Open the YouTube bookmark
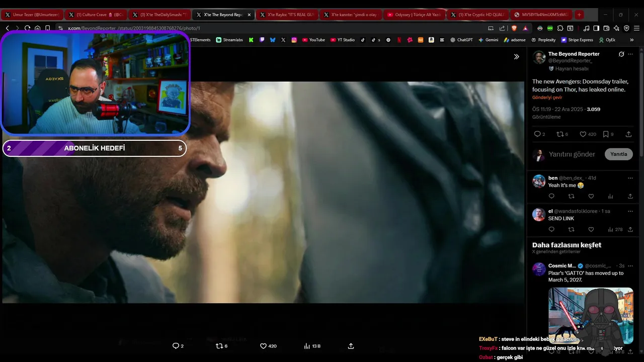 (x=313, y=40)
